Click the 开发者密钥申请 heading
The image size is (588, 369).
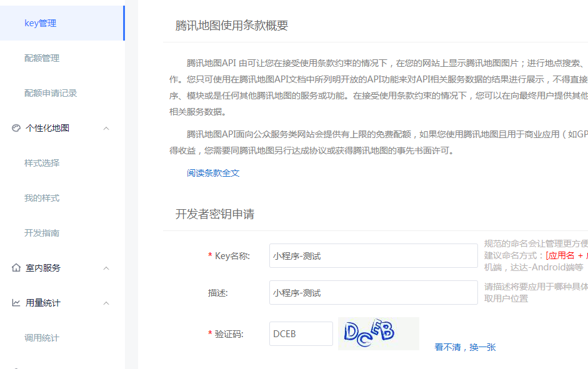point(215,214)
